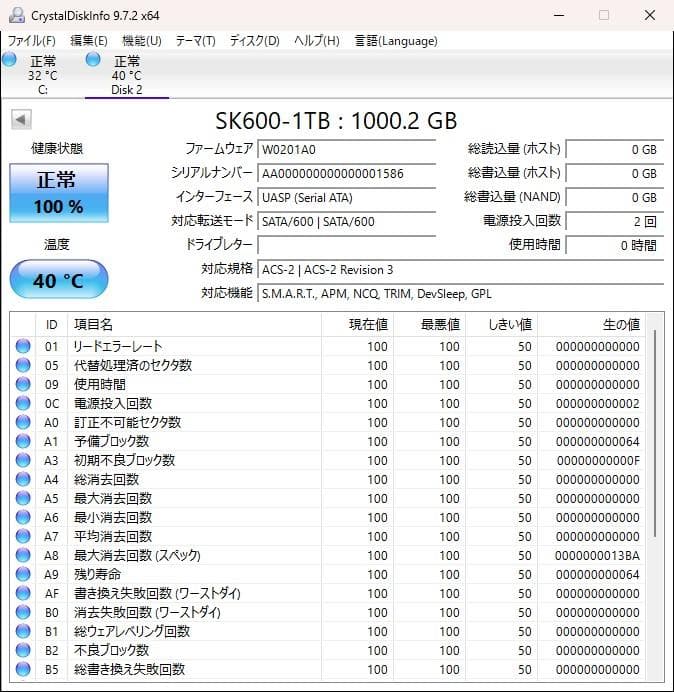Viewport: 674px width, 692px height.
Task: Click status orb for 05 代替処理済のセクタ数 row
Action: click(23, 365)
